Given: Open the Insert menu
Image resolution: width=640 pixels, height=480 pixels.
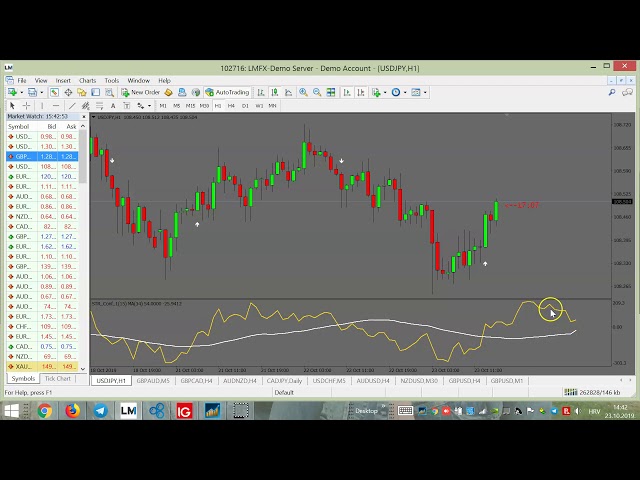Looking at the screenshot, I should (63, 80).
